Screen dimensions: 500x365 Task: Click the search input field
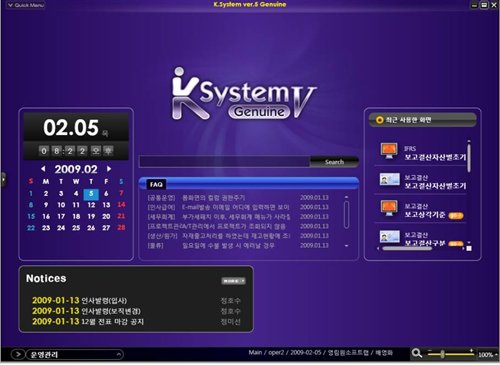click(x=224, y=162)
